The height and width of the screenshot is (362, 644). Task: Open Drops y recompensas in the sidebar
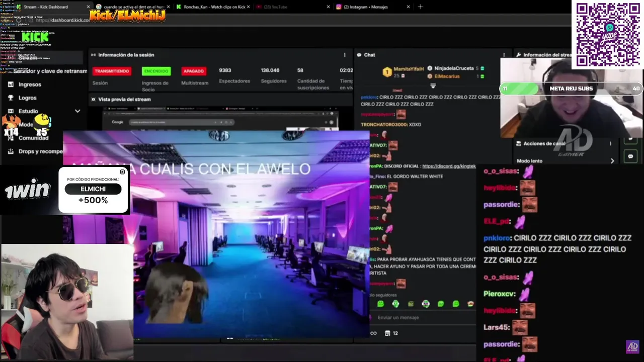(x=40, y=151)
